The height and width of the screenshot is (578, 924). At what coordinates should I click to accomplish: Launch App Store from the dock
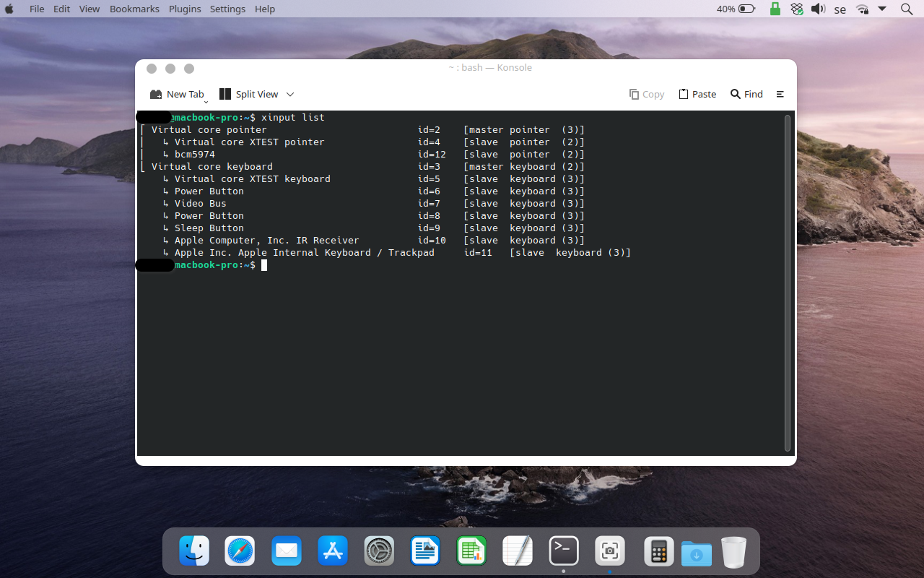[333, 551]
